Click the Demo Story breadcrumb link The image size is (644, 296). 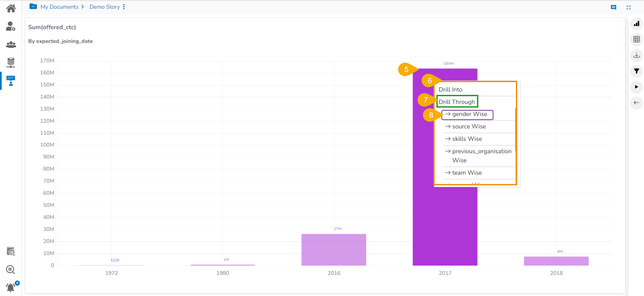pyautogui.click(x=104, y=7)
